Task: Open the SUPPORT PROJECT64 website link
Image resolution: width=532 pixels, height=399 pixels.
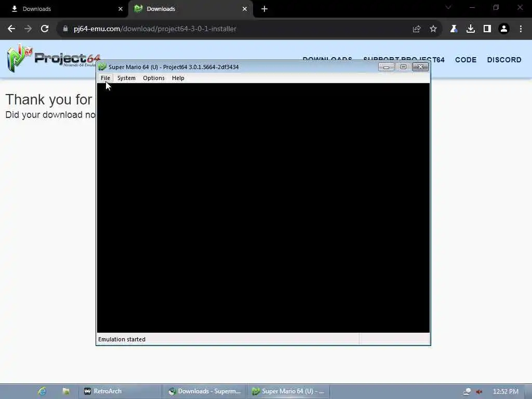Action: (404, 60)
